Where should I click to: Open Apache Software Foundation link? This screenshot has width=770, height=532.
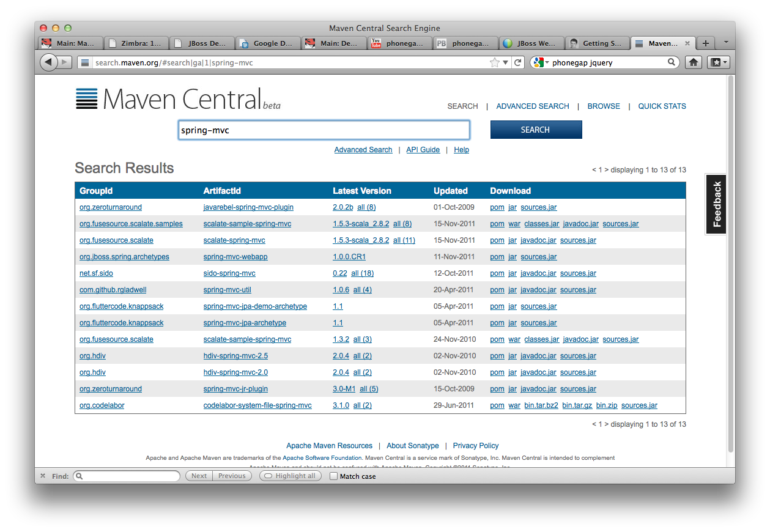(x=322, y=458)
